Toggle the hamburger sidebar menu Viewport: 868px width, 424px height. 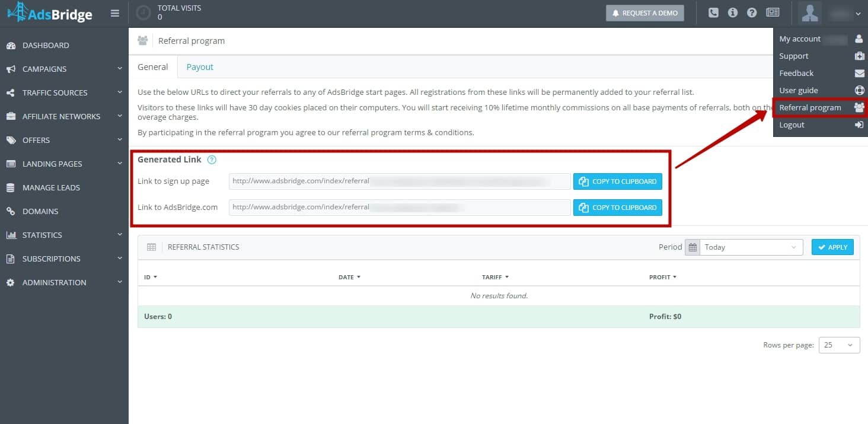pos(115,13)
